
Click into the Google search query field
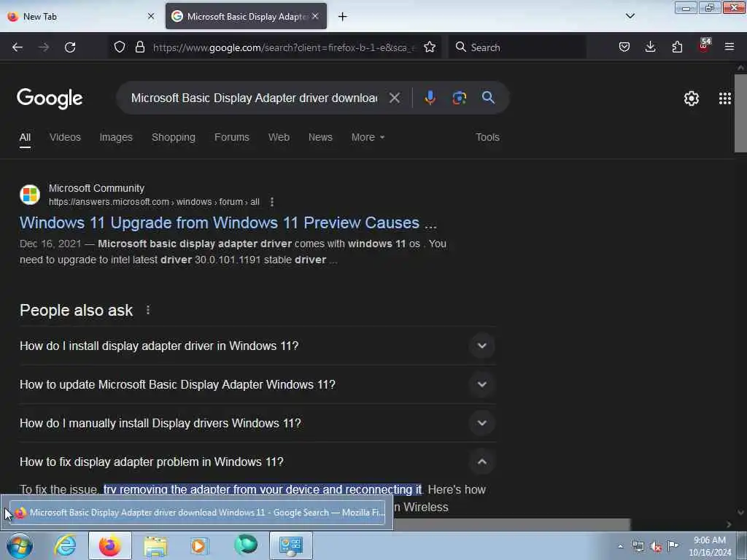(254, 98)
